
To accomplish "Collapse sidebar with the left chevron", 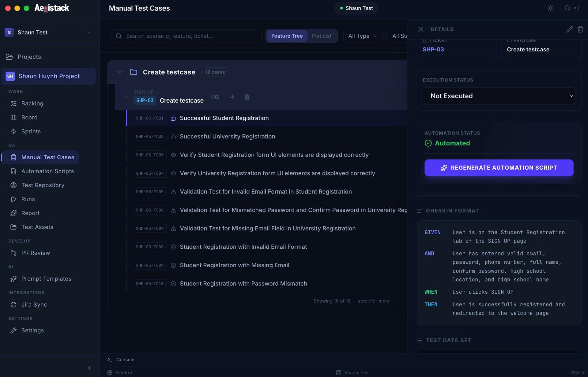I will coord(89,368).
